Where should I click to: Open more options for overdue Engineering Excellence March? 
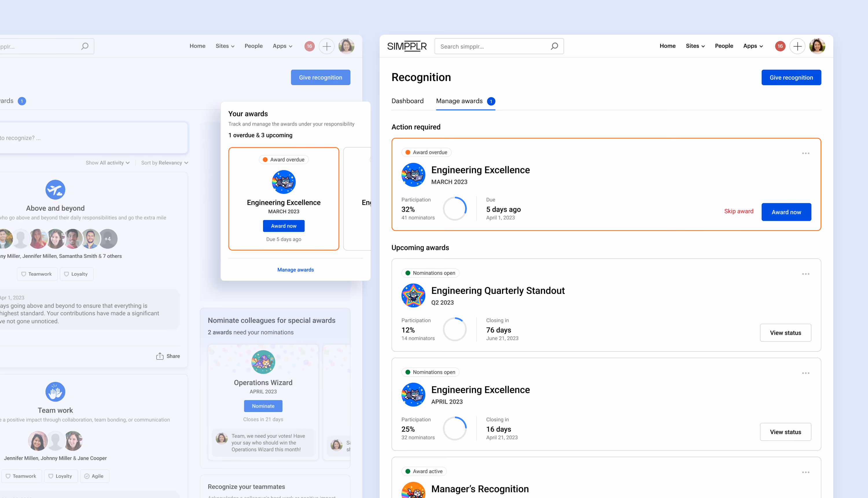[806, 153]
